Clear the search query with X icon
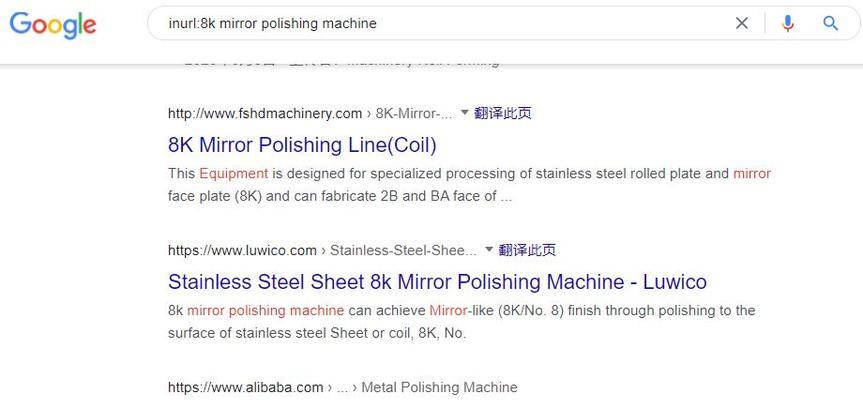 point(742,23)
